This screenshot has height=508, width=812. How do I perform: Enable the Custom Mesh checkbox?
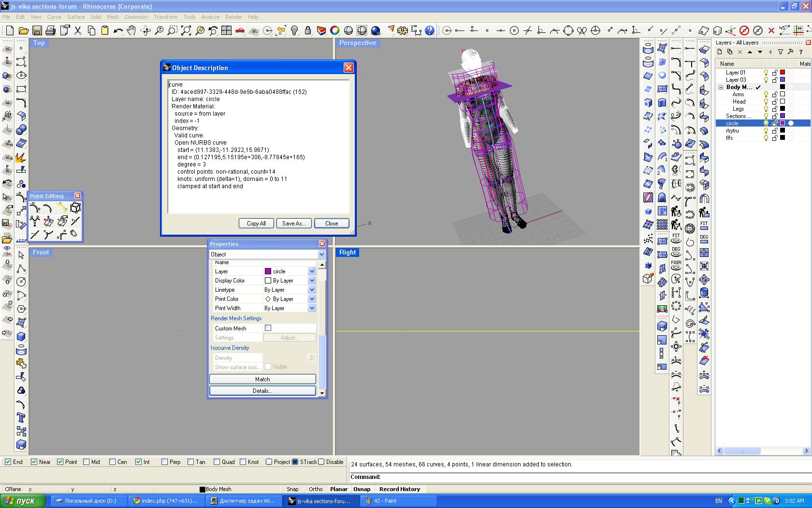(x=268, y=328)
